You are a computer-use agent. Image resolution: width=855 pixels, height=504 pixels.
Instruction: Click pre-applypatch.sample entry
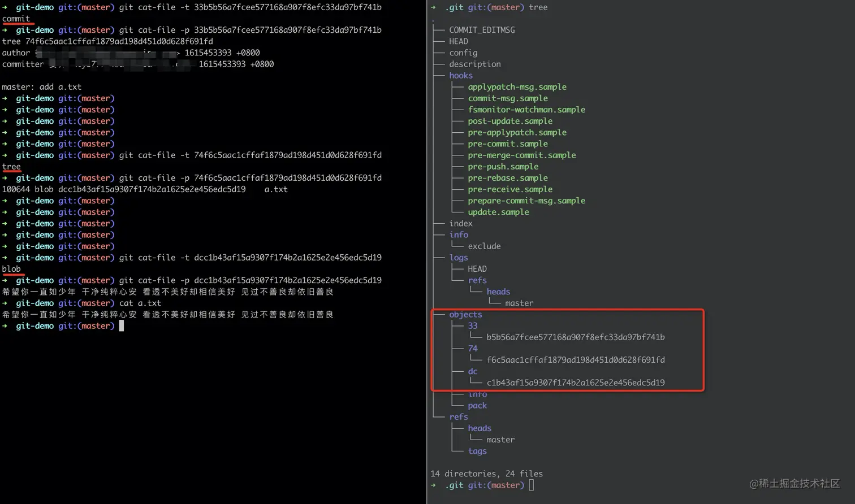[x=517, y=132]
